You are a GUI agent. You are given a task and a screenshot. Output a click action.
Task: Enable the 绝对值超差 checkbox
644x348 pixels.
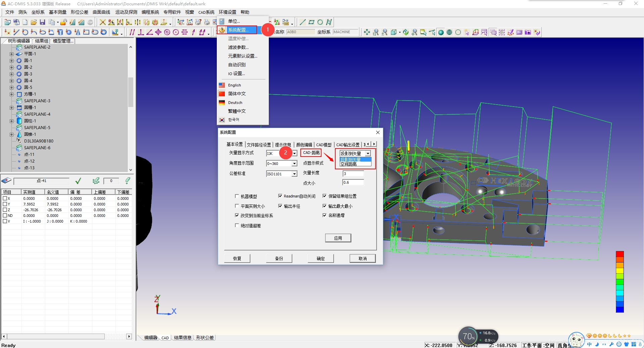tap(237, 225)
